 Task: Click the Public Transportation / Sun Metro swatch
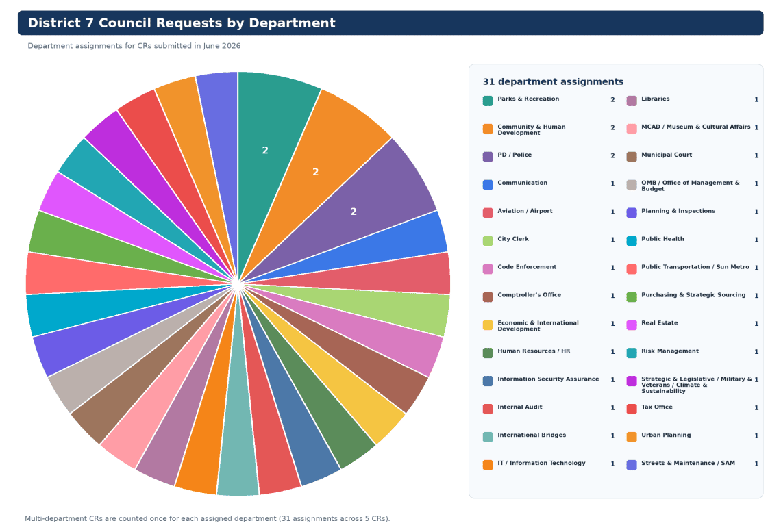632,268
